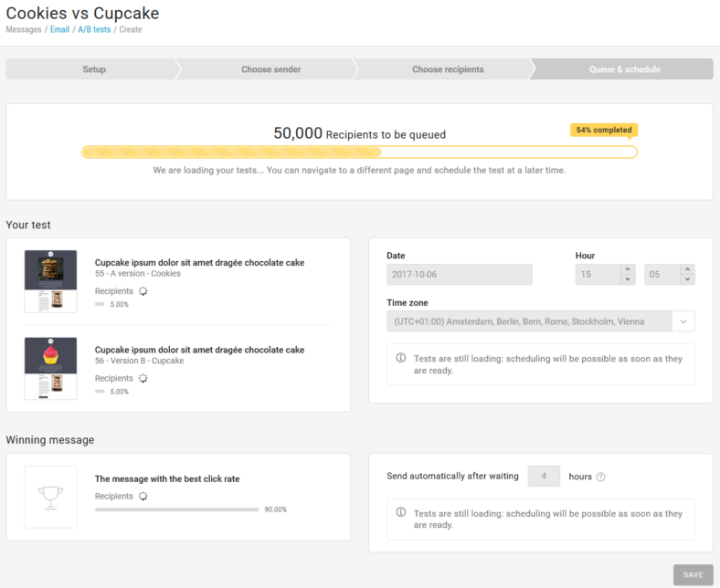This screenshot has width=720, height=588.
Task: Click the loading spinner for winning message recipients
Action: [x=143, y=497]
